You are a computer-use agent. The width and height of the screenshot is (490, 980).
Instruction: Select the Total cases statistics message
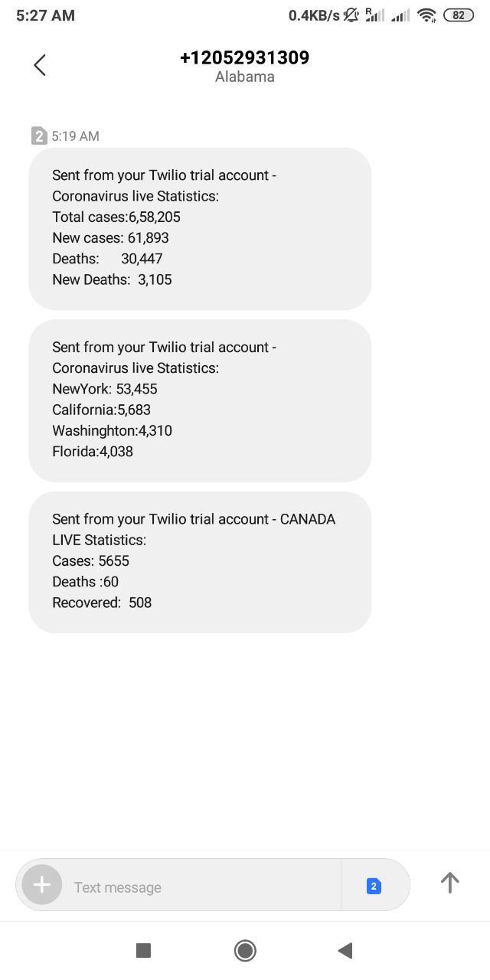pos(200,228)
